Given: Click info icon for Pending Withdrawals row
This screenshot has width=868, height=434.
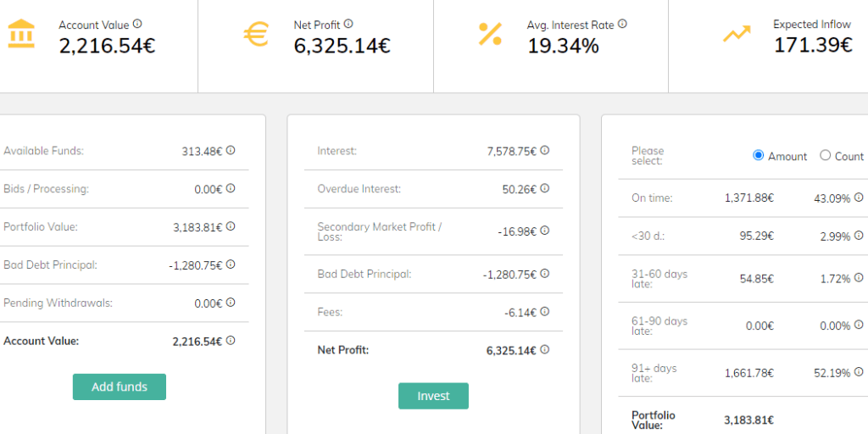Looking at the screenshot, I should (x=231, y=303).
